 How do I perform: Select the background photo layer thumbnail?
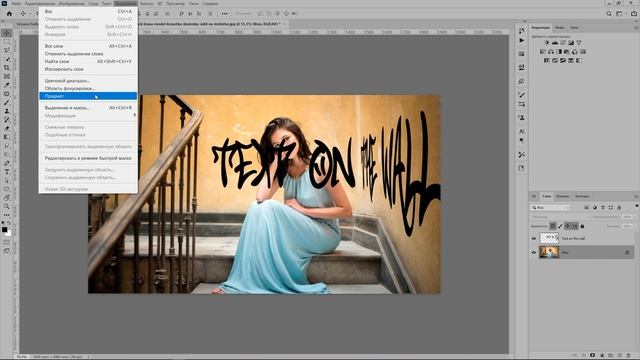[549, 252]
